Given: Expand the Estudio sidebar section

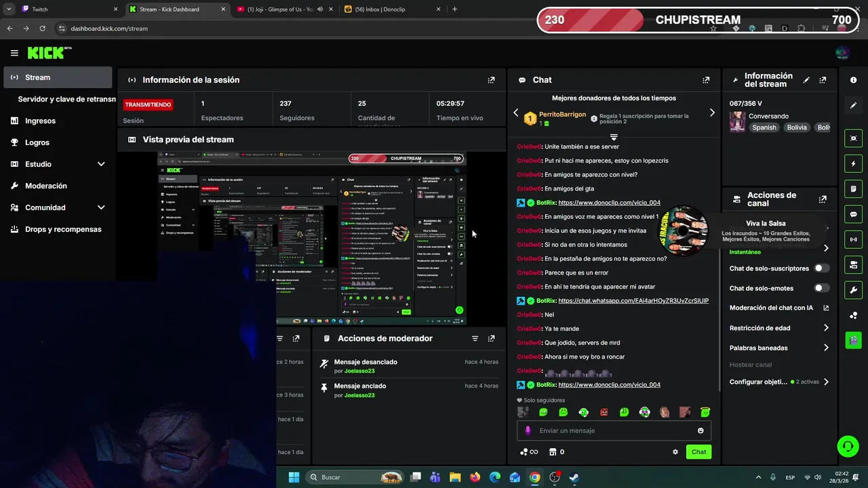Looking at the screenshot, I should click(101, 164).
